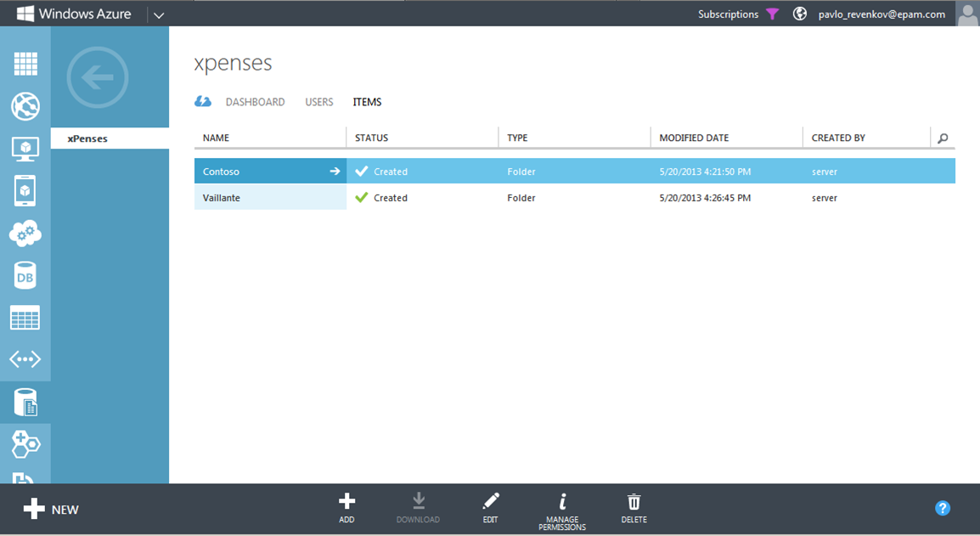Open account pavlo_revenkov@epam.com menu
980x536 pixels.
[x=881, y=14]
